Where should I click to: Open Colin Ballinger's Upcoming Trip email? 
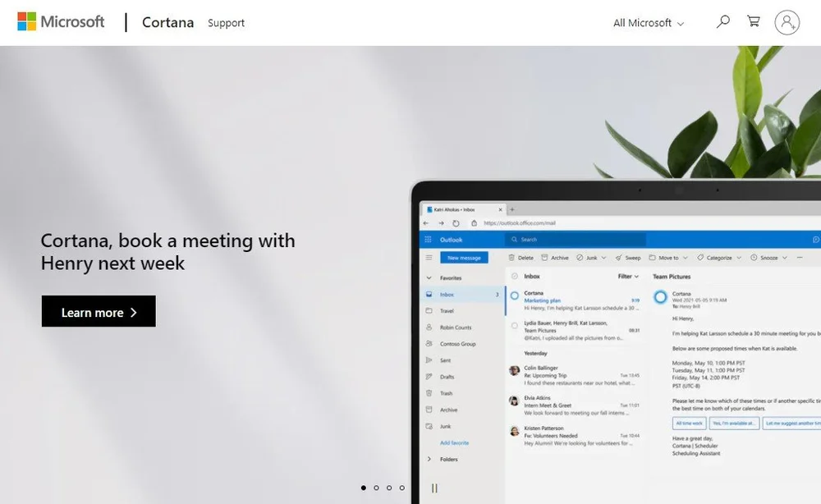click(x=575, y=375)
